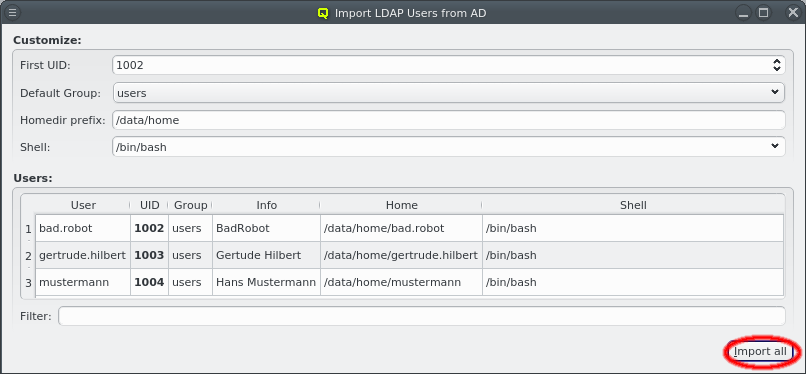Click the /data/home/bad.robot home cell
The width and height of the screenshot is (806, 374).
(x=401, y=228)
